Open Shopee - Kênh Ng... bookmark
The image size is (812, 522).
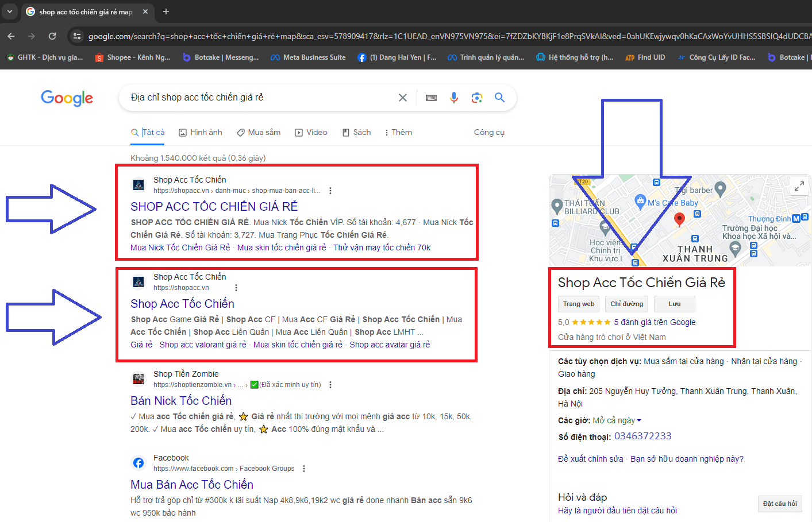coord(133,57)
